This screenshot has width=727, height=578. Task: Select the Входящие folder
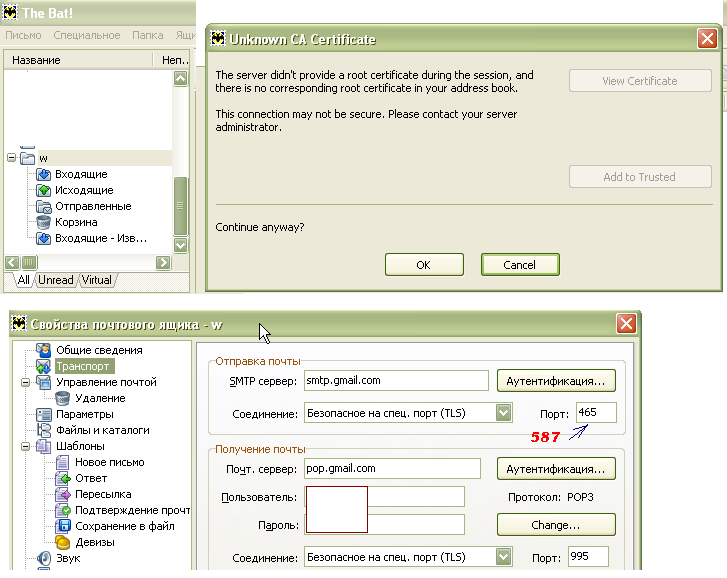[x=81, y=174]
